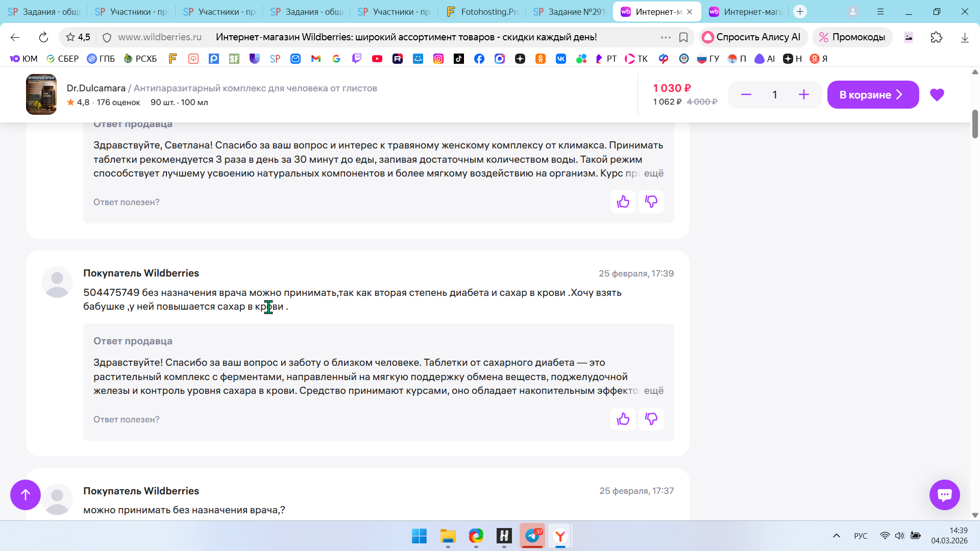980x551 pixels.
Task: Click the product thumbnail image
Action: point(41,95)
